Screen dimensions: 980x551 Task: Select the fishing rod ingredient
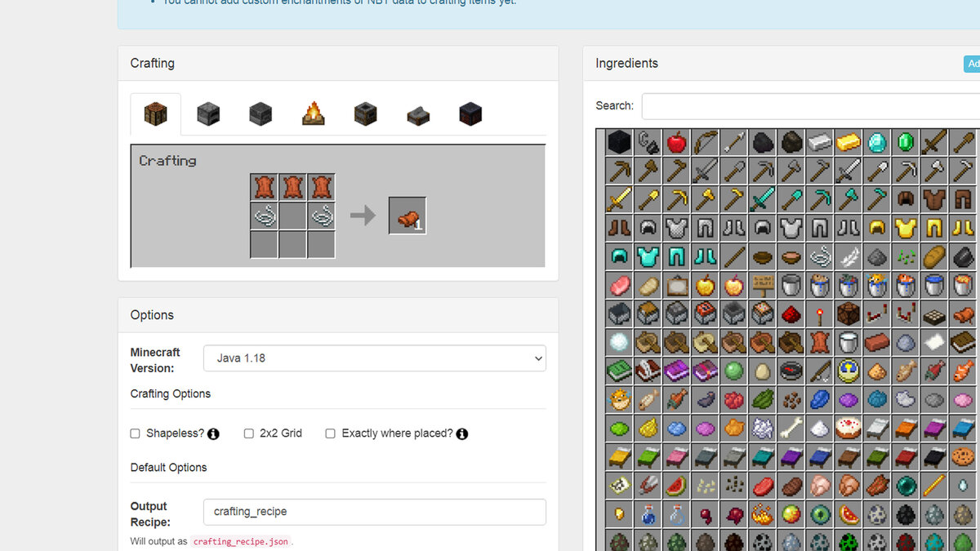pos(820,371)
